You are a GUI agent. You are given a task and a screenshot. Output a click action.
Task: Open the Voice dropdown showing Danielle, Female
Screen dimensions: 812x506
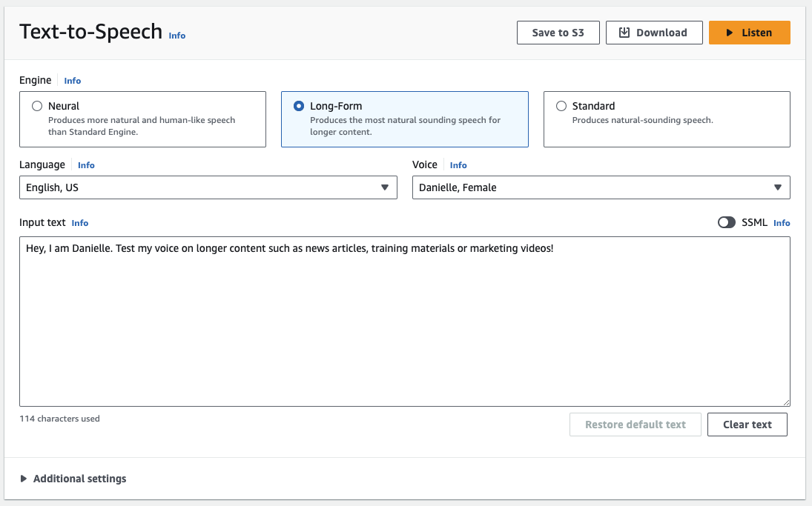[x=601, y=187]
